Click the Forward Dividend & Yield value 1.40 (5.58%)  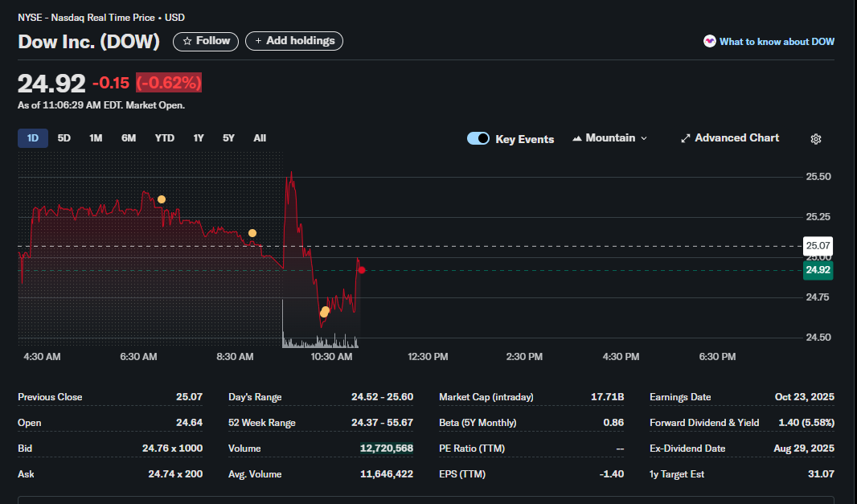[806, 423]
